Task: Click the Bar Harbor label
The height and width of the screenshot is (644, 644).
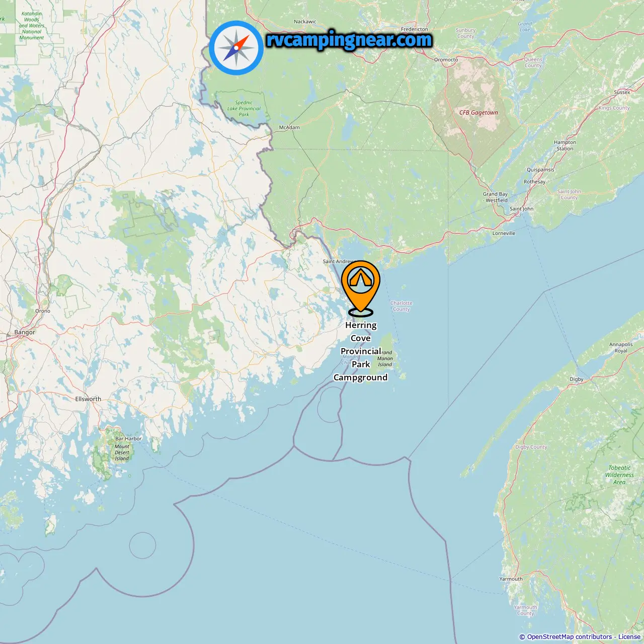Action: 128,439
